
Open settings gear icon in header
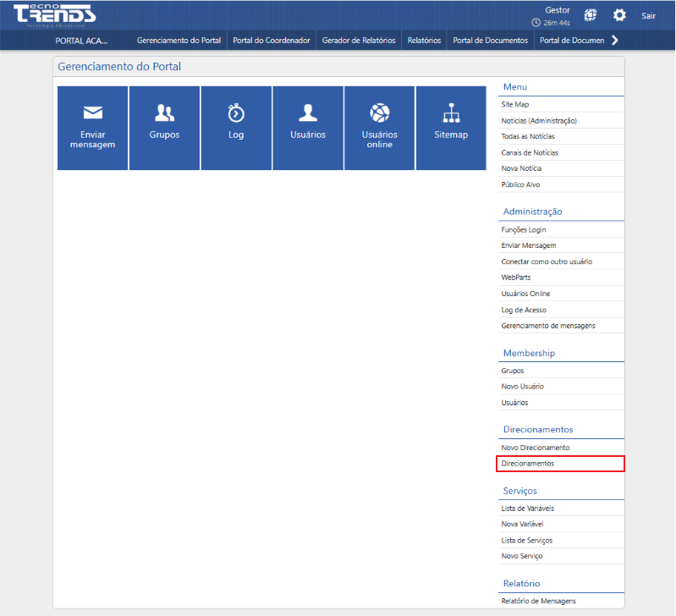619,15
